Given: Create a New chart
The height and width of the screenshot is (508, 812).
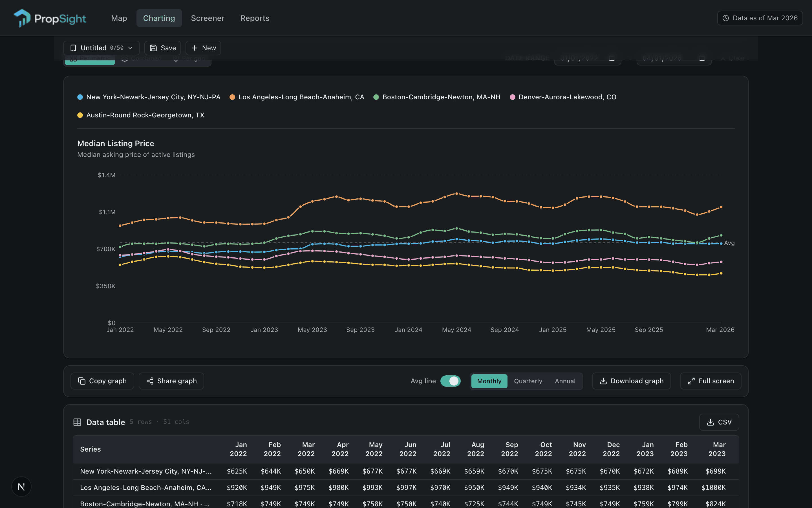Looking at the screenshot, I should [x=203, y=48].
